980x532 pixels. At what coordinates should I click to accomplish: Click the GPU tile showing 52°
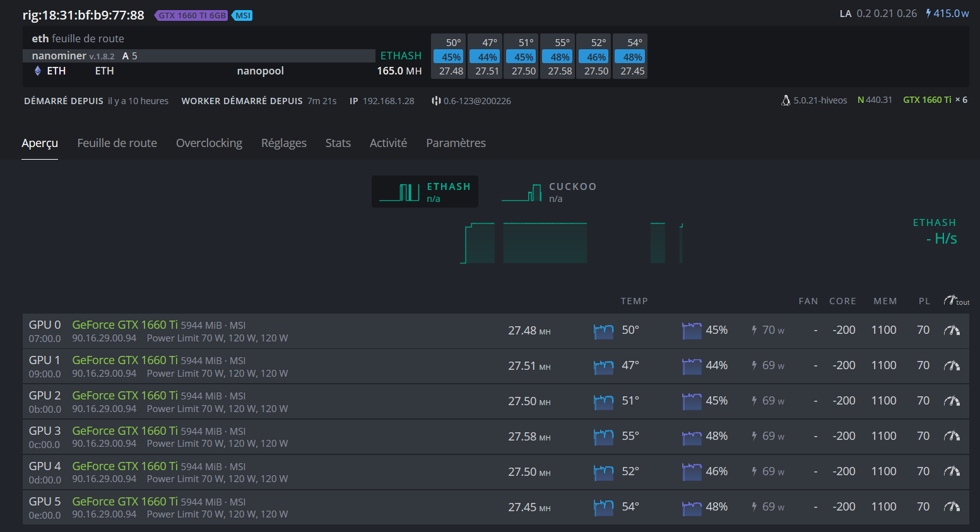594,56
